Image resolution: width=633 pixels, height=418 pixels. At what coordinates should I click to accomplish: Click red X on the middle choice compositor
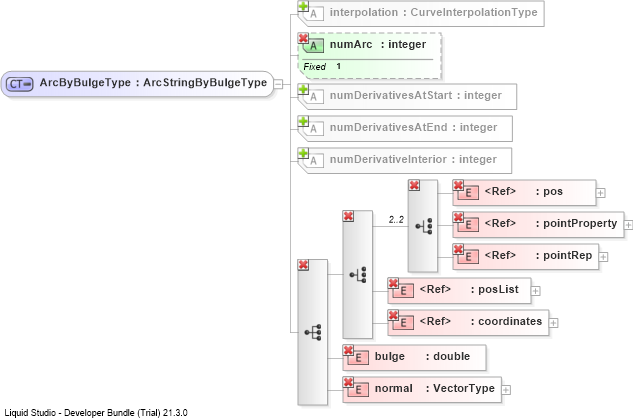[348, 216]
